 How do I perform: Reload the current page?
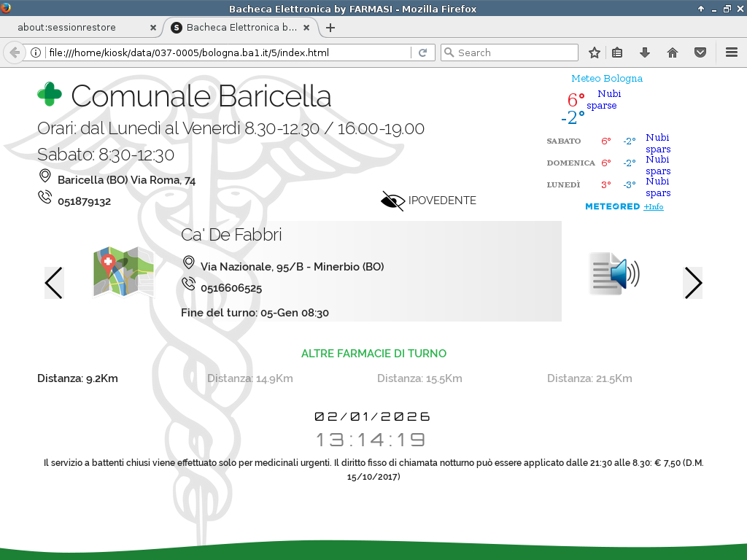pos(422,52)
